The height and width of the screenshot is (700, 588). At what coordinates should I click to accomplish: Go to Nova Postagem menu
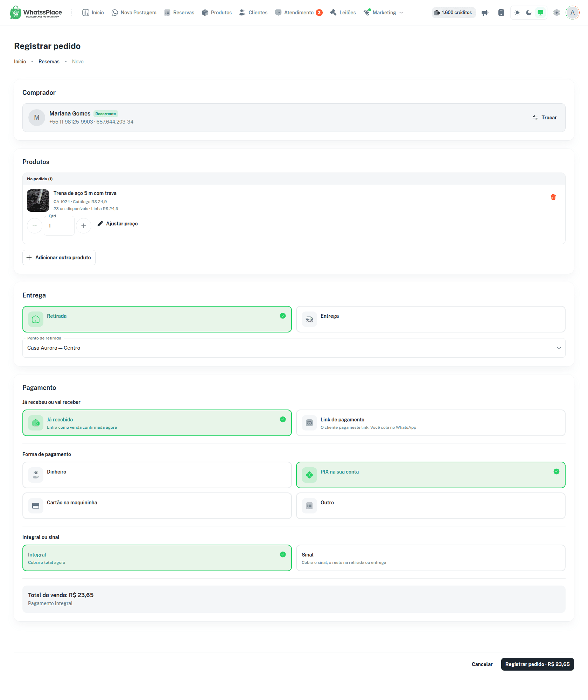tap(134, 13)
